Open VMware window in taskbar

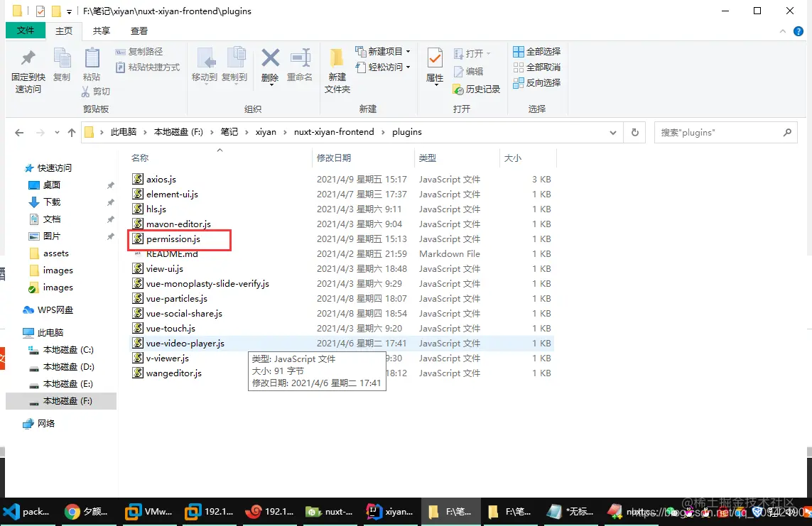click(x=148, y=512)
